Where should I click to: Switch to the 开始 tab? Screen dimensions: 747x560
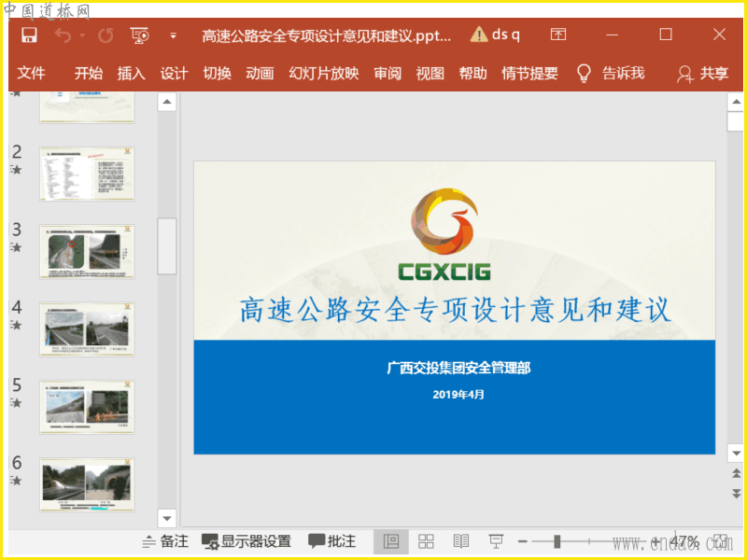[89, 74]
